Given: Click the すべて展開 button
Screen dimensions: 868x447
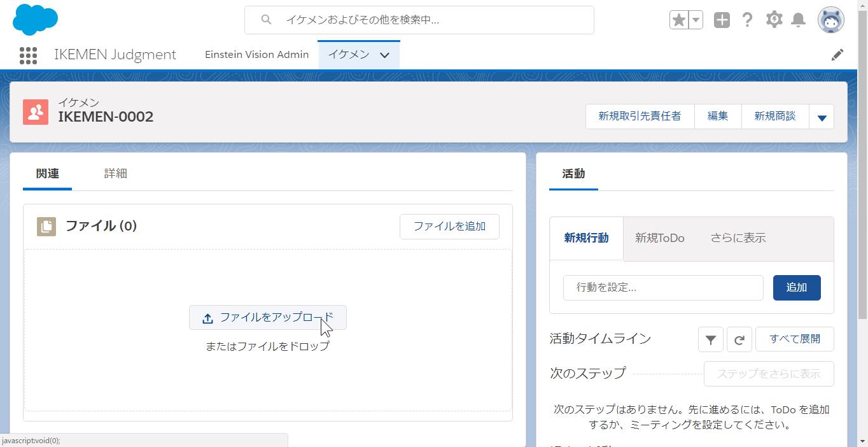Looking at the screenshot, I should point(795,339).
